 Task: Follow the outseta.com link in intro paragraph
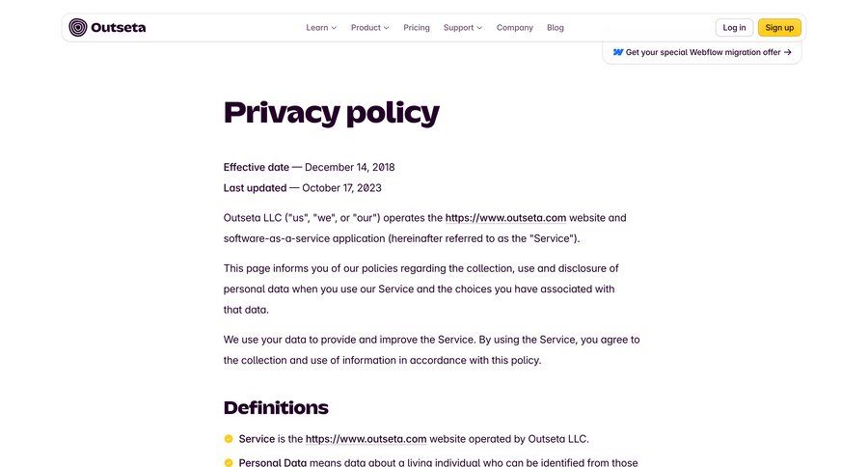pos(505,218)
